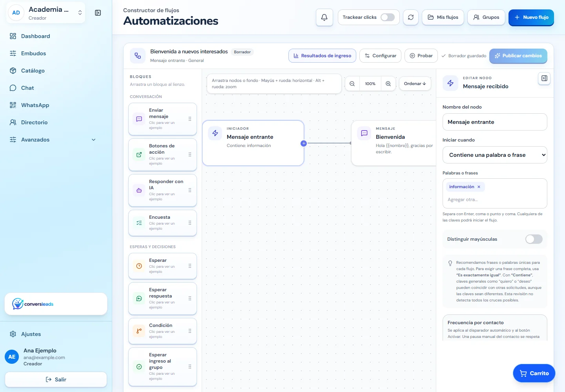Click the Nuevo flujo button
The image size is (565, 392).
point(531,17)
